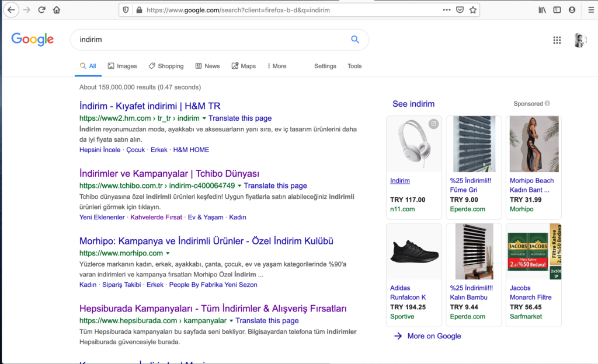
Task: Open H&M TR Kıyafet indirimi result
Action: 150,106
